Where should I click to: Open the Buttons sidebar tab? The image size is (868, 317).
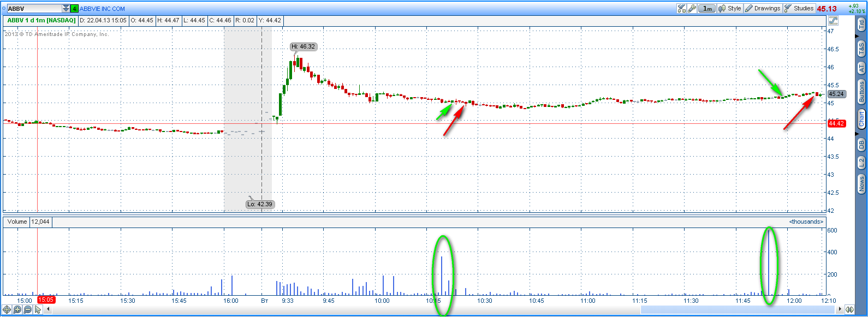coord(861,92)
